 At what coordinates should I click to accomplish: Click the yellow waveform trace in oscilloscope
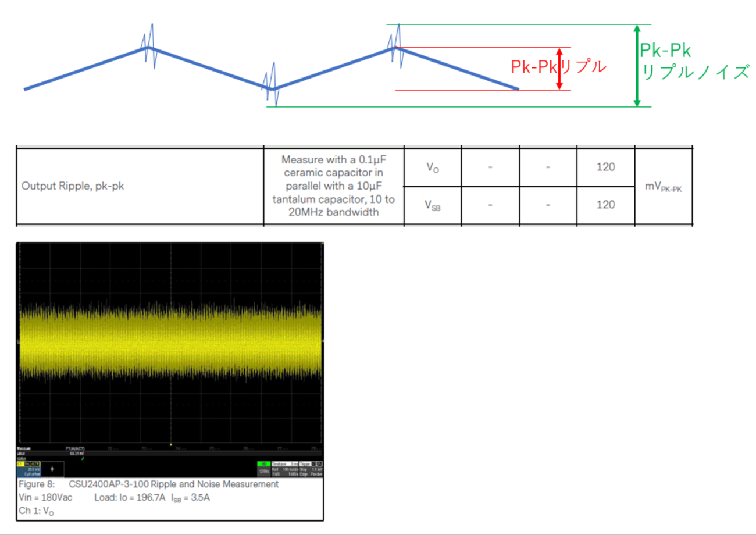pos(170,343)
